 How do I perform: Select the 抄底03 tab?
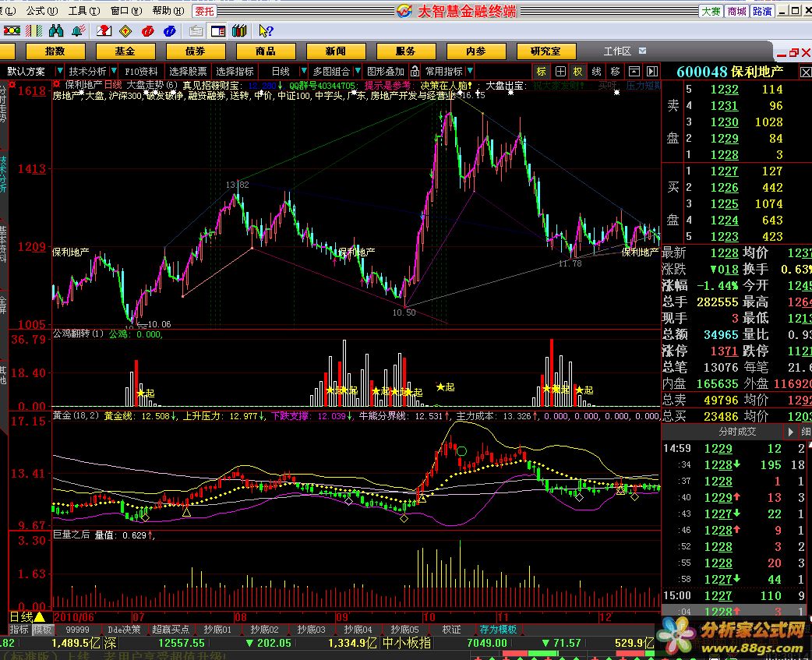click(311, 630)
